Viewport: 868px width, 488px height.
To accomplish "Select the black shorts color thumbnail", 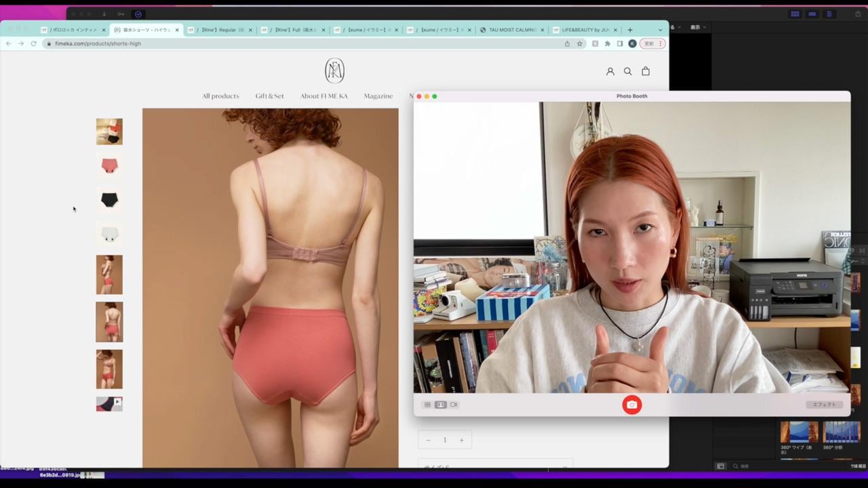I will click(x=109, y=199).
